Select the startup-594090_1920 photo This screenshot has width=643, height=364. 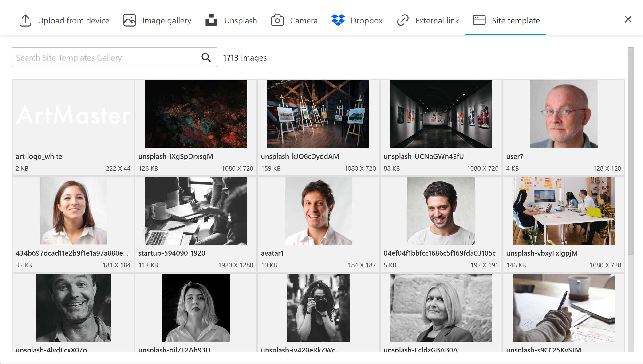tap(195, 211)
